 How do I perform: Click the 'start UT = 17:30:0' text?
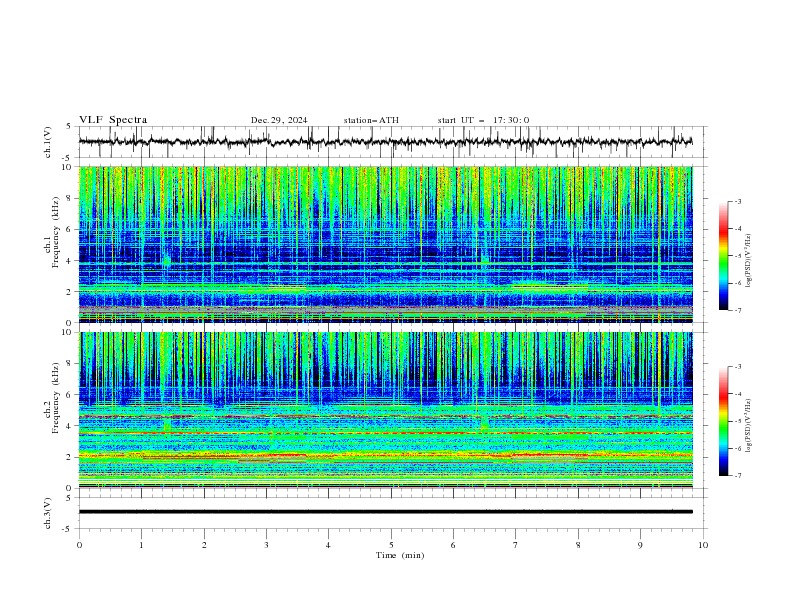click(483, 120)
